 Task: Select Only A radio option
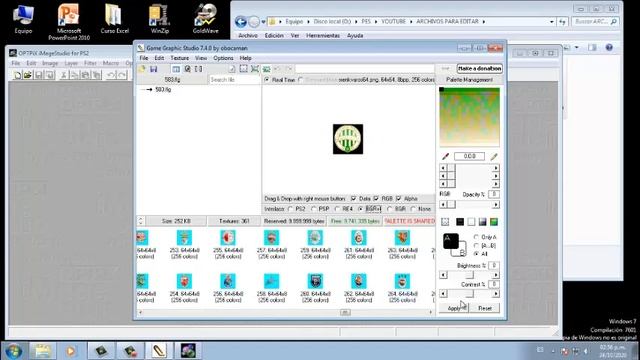point(476,237)
